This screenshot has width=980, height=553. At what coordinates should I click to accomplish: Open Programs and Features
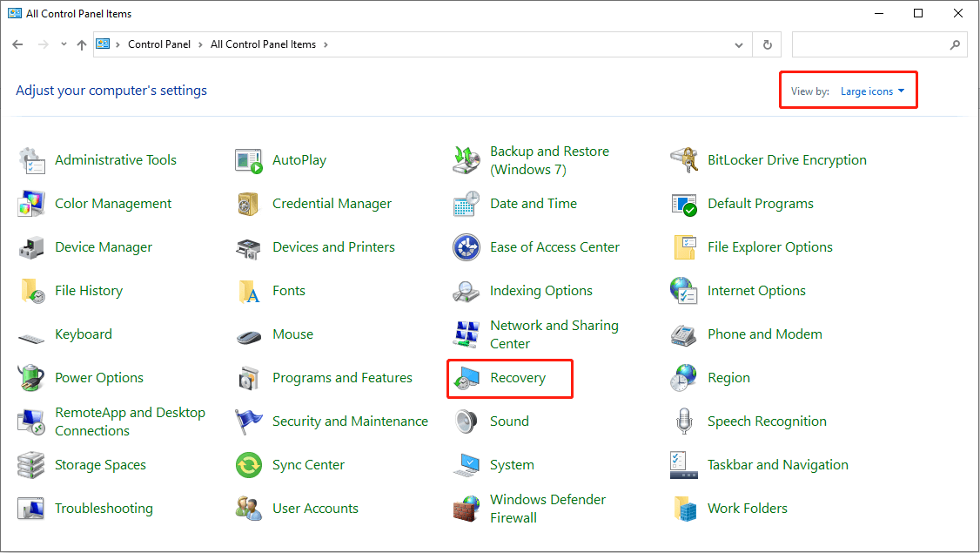pos(343,378)
